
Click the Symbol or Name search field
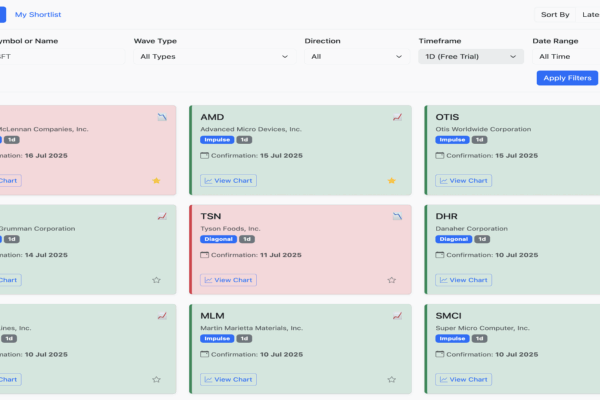[x=61, y=57]
